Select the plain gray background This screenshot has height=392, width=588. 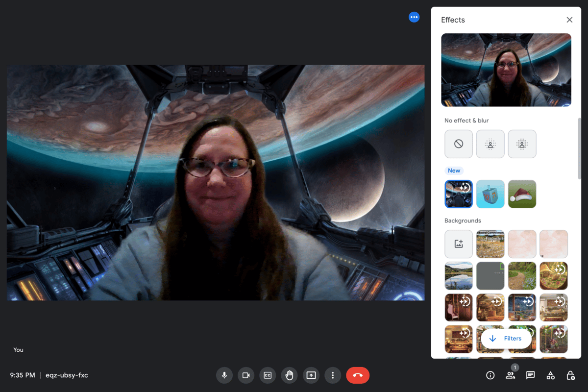pos(490,275)
